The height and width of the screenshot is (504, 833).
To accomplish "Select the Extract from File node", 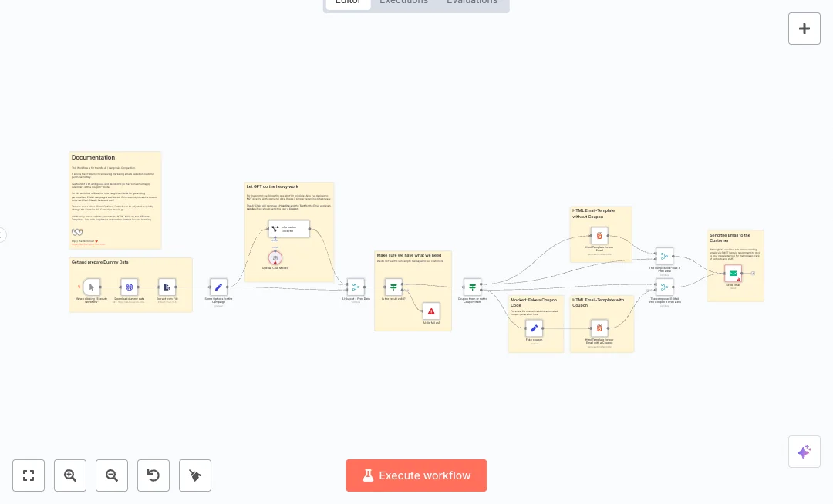I will pos(167,287).
